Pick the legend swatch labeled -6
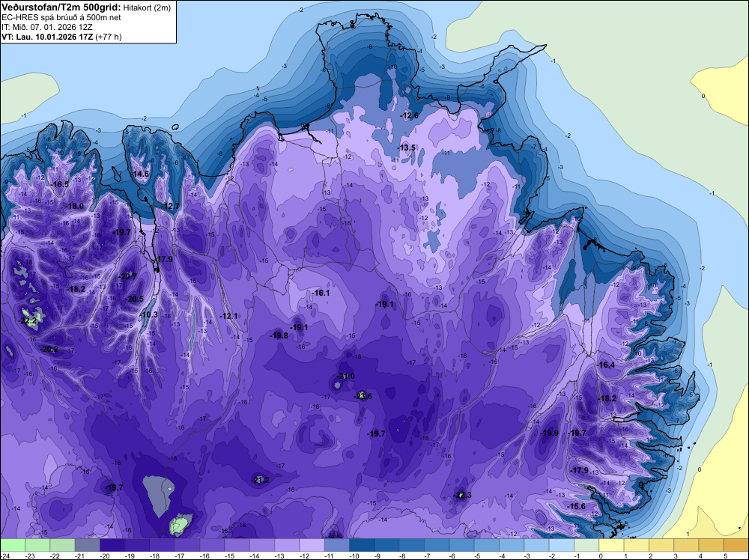Screen dimensions: 749x560 461,545
